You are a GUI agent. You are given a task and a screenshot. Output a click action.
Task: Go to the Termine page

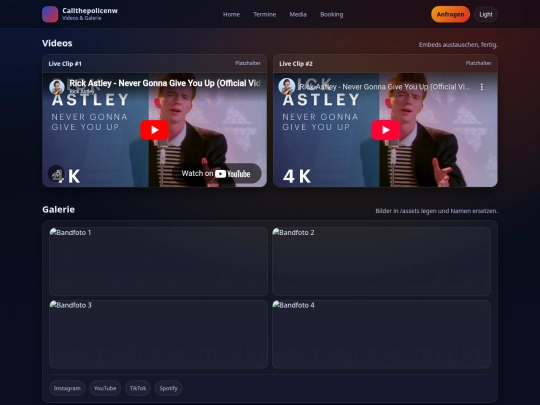(x=264, y=14)
